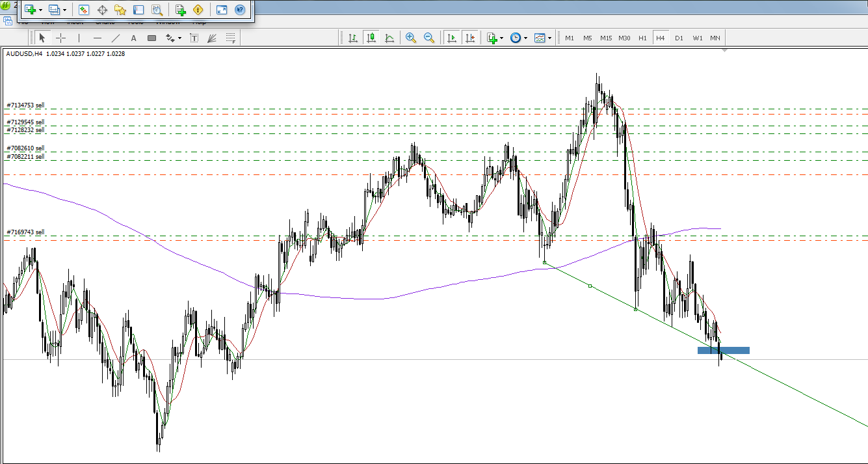The height and width of the screenshot is (464, 868).
Task: Select the Cursor arrow tool
Action: tap(42, 38)
